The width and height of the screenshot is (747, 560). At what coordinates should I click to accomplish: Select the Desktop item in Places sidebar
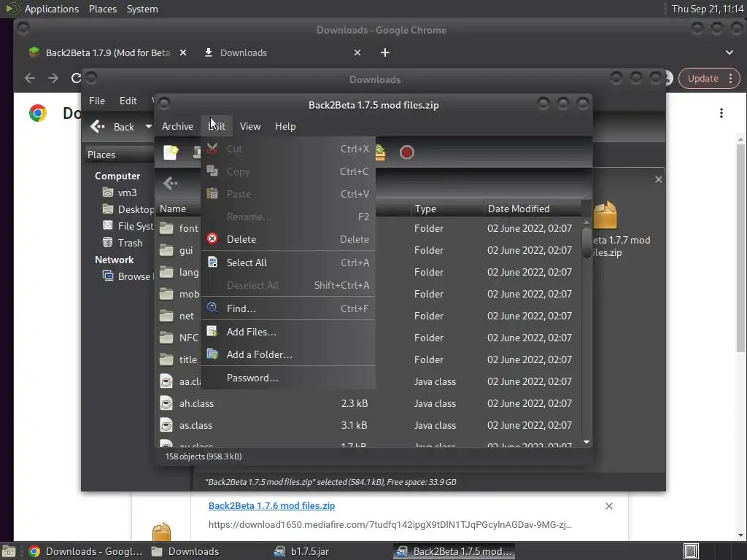(x=128, y=209)
